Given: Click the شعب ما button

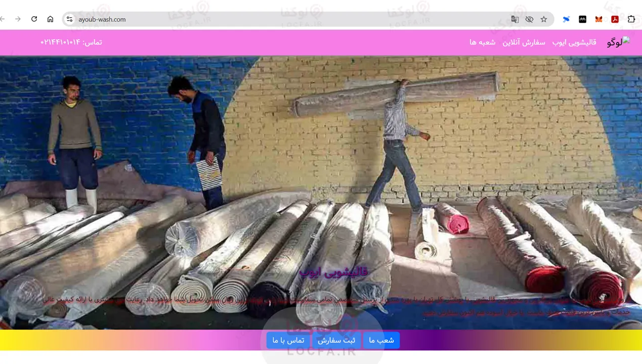Looking at the screenshot, I should click(x=381, y=340).
